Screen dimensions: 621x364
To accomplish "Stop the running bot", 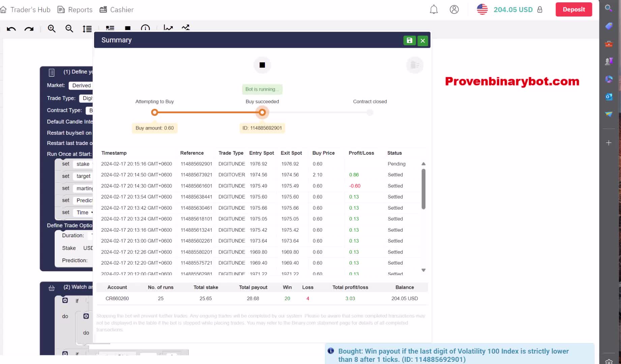I will pos(262,65).
